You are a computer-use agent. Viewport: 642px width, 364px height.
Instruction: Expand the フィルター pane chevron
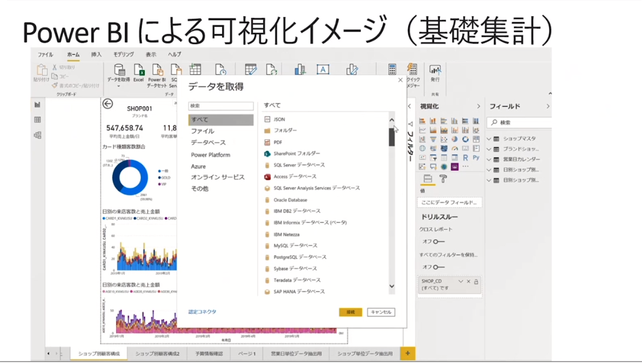pos(409,106)
